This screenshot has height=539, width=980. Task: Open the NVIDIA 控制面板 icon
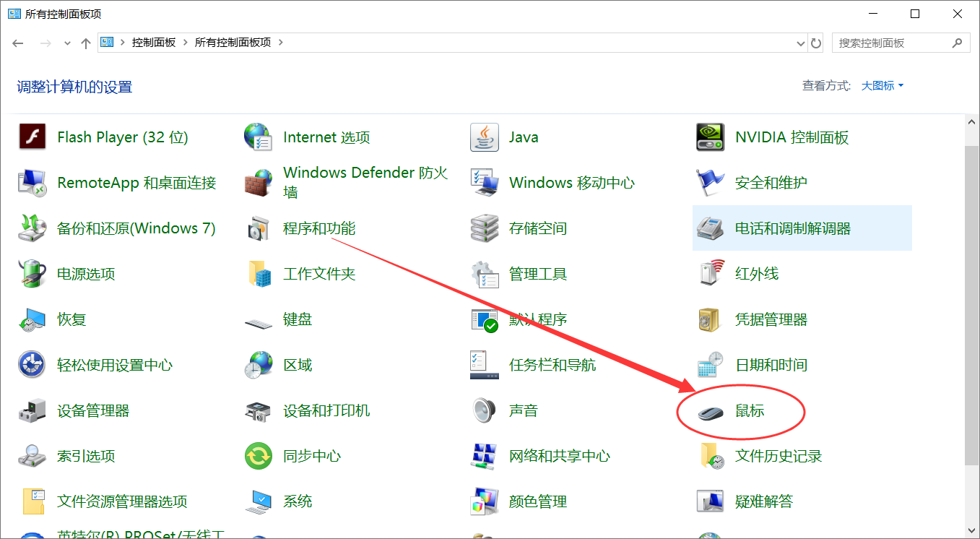click(x=710, y=137)
